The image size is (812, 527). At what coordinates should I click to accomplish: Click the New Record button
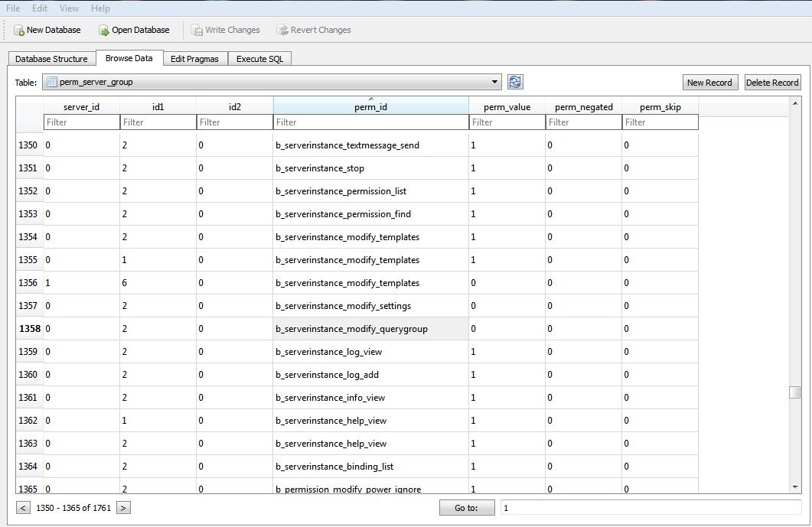click(709, 83)
